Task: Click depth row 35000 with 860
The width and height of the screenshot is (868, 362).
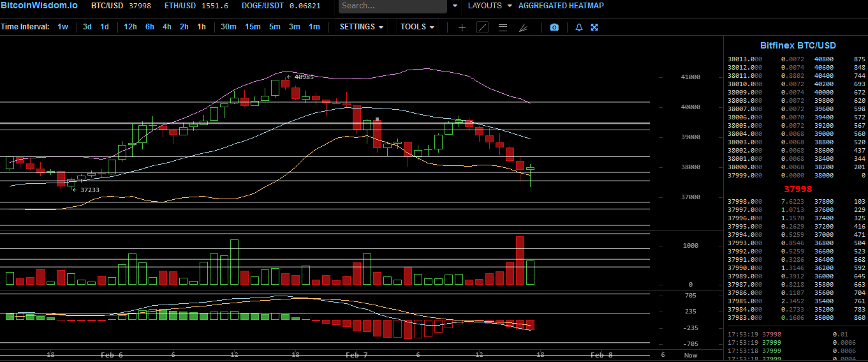Action: pos(839,317)
